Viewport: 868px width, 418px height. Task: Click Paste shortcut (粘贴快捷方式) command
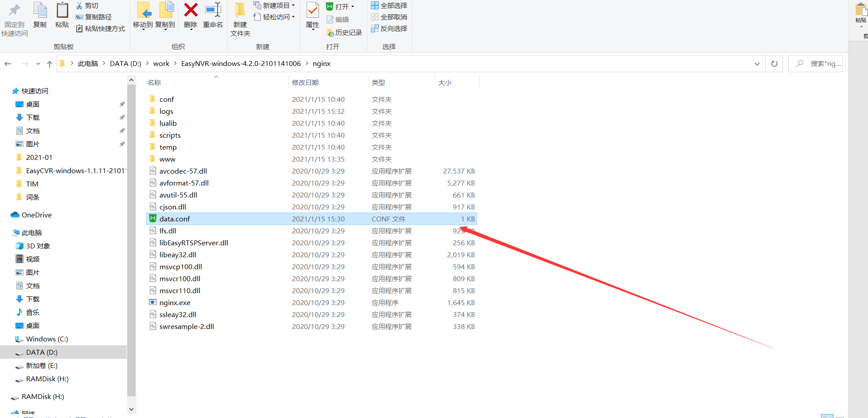(100, 28)
